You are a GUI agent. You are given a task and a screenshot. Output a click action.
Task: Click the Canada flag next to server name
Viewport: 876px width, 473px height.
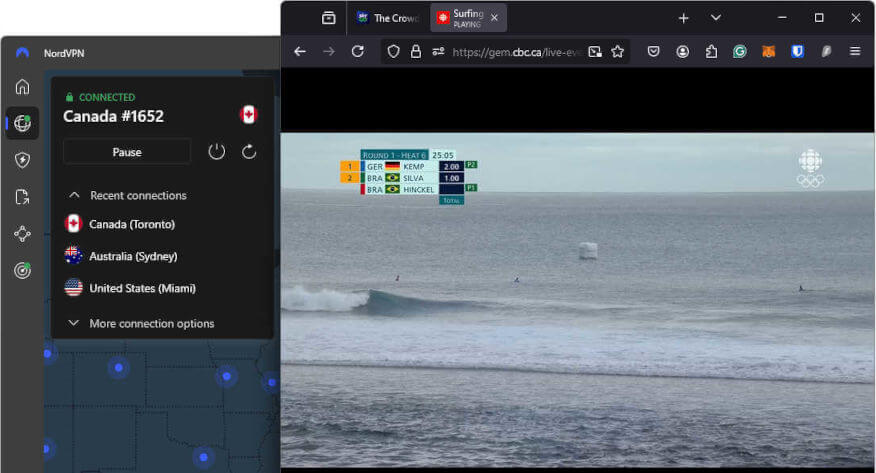point(248,114)
